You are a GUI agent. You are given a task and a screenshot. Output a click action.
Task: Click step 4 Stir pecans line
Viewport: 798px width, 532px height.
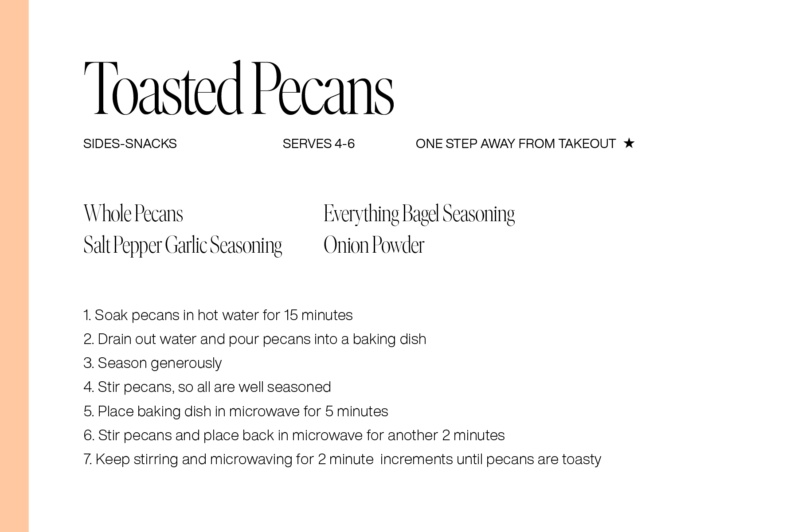tap(207, 387)
